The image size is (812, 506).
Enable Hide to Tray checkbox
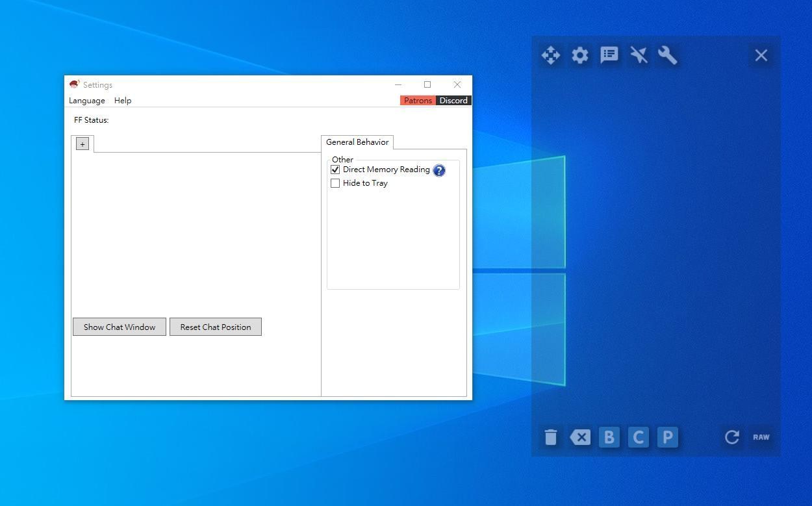[335, 183]
